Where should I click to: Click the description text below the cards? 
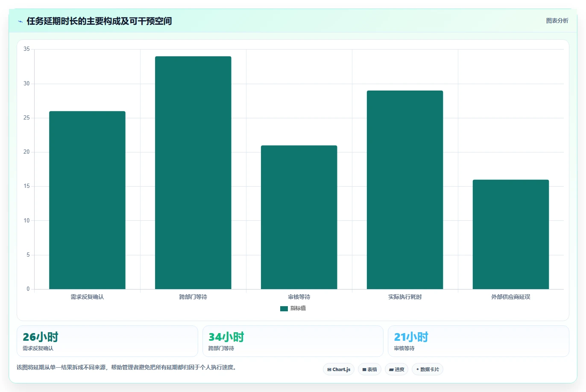tap(126, 367)
